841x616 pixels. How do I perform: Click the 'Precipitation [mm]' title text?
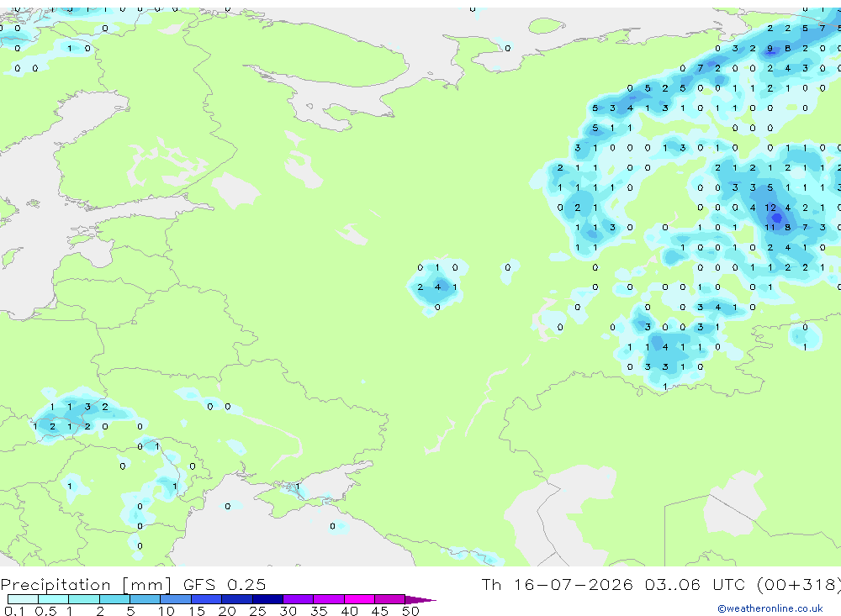pos(86,584)
